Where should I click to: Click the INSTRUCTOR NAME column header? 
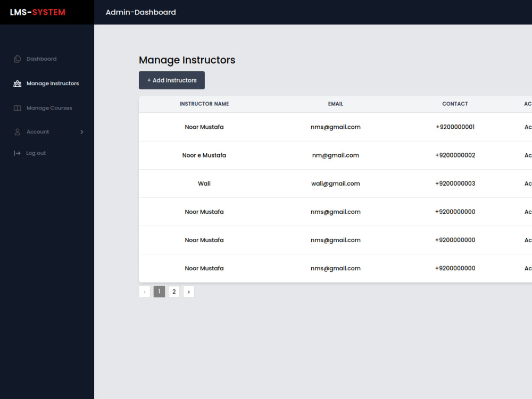pos(204,104)
